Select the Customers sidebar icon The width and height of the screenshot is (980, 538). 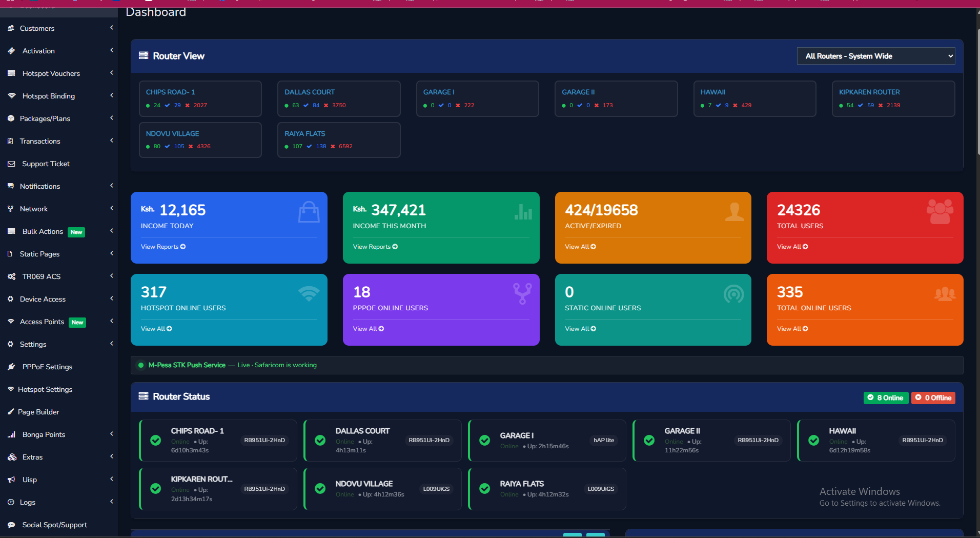pos(11,28)
